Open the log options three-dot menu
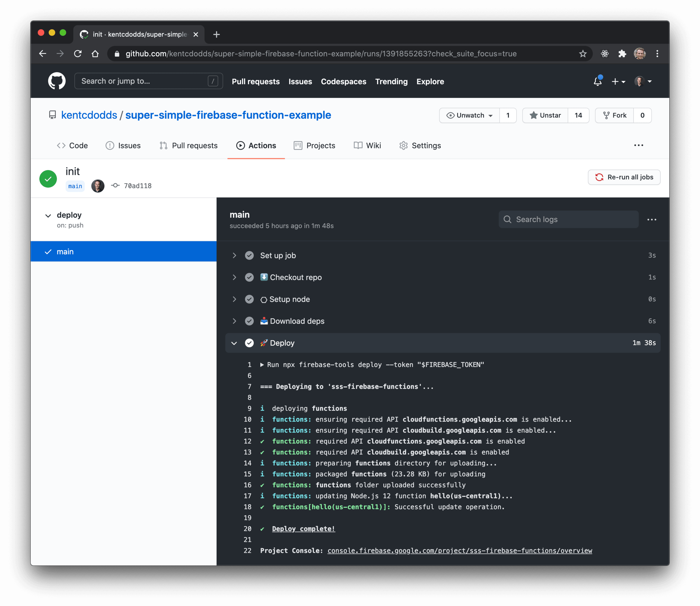The width and height of the screenshot is (700, 606). click(x=651, y=219)
